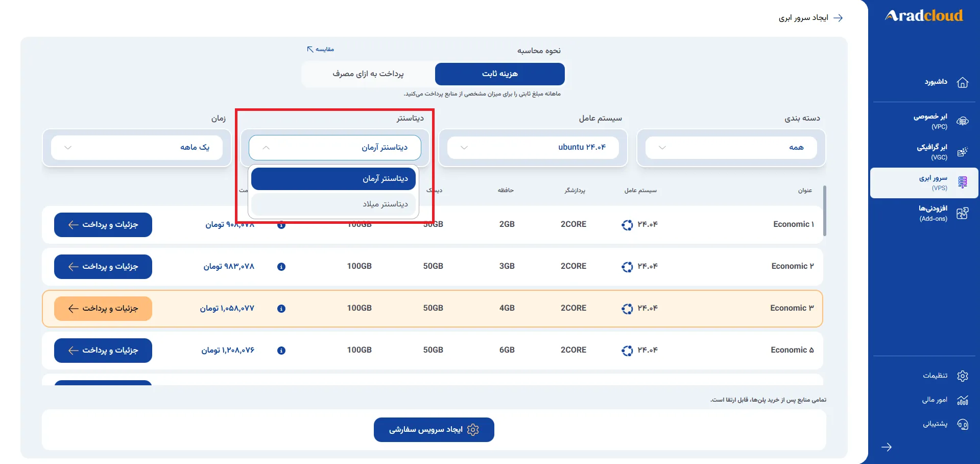Click the plans list vertical scrollbar

[x=825, y=211]
